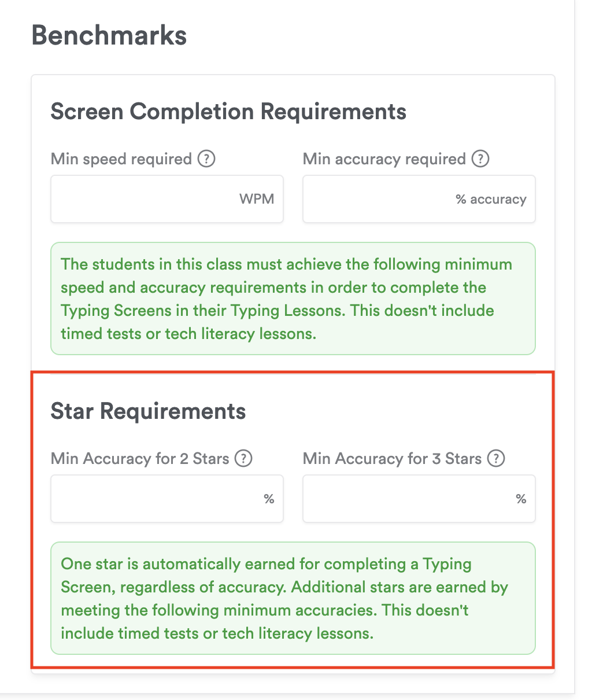The width and height of the screenshot is (592, 700).
Task: Show help for Min Accuracy for 3 Stars
Action: [496, 459]
